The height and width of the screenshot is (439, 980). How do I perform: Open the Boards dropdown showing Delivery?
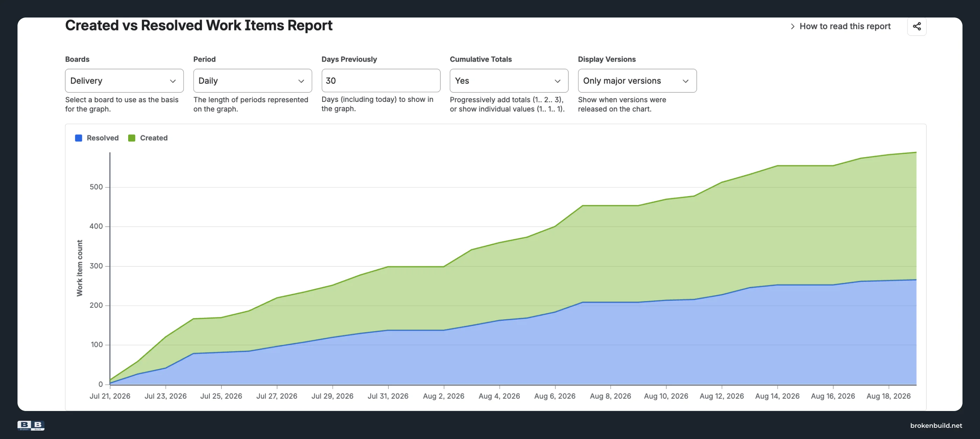point(124,81)
